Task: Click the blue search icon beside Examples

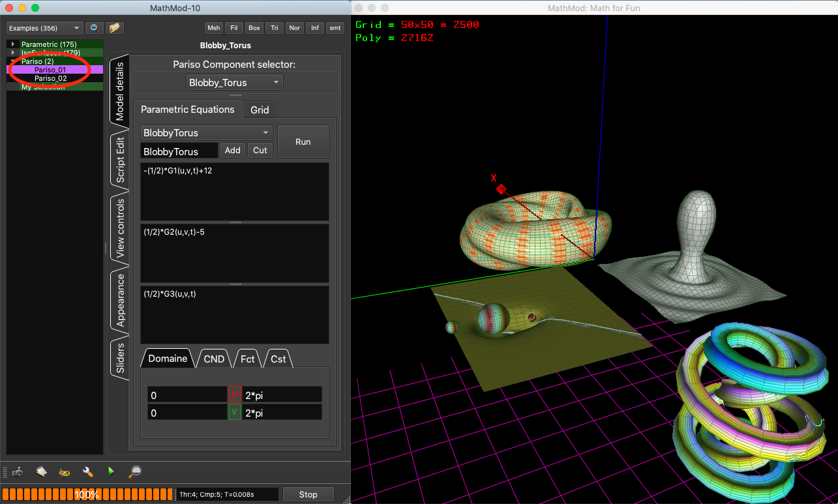Action: tap(94, 28)
